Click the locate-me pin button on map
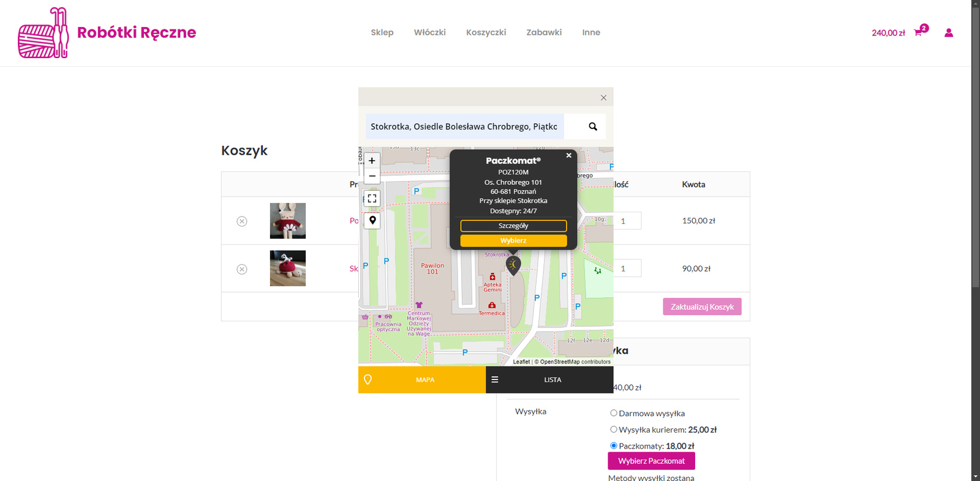980x481 pixels. pyautogui.click(x=372, y=220)
